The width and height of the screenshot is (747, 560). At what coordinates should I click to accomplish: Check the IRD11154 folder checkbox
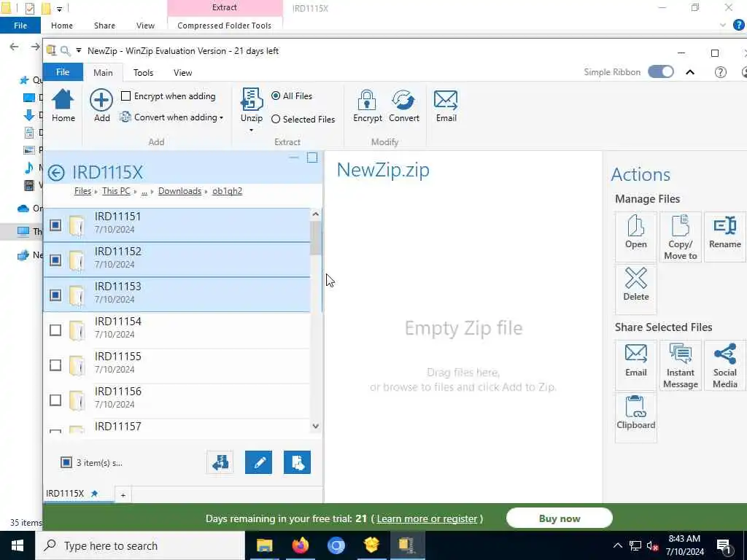55,330
